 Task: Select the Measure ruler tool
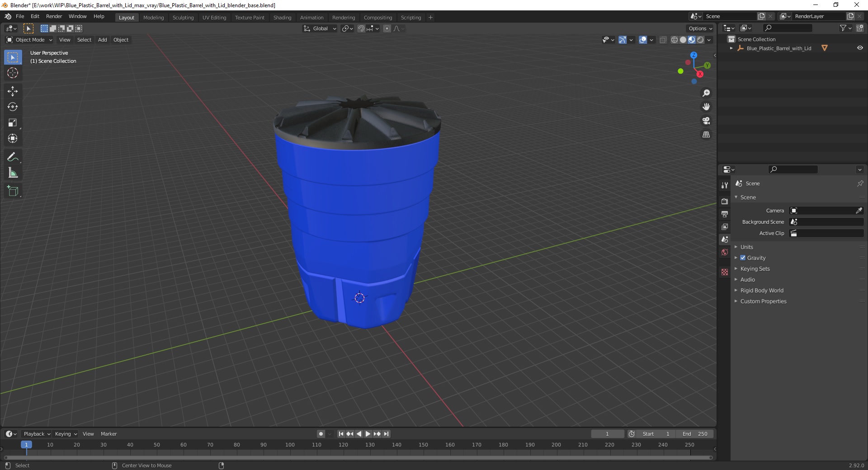click(13, 173)
